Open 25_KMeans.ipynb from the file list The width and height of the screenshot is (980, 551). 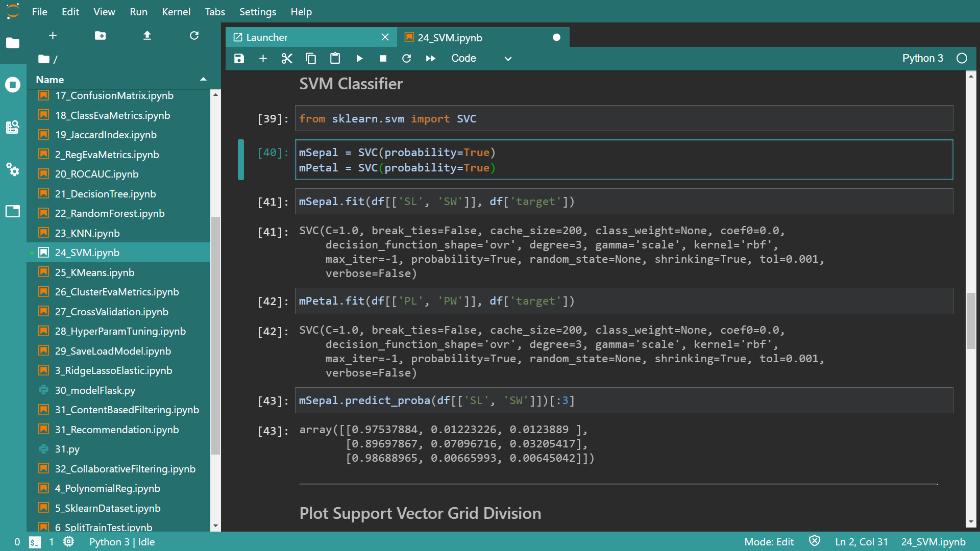click(x=94, y=272)
